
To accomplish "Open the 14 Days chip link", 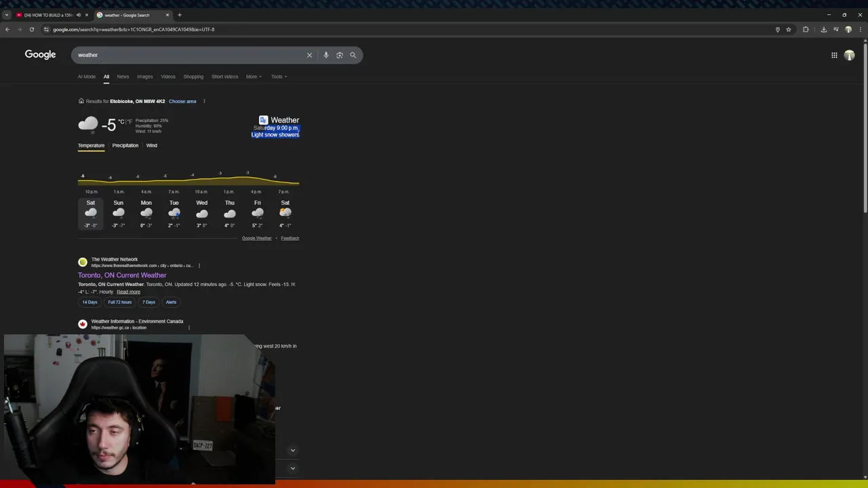I will pyautogui.click(x=90, y=302).
